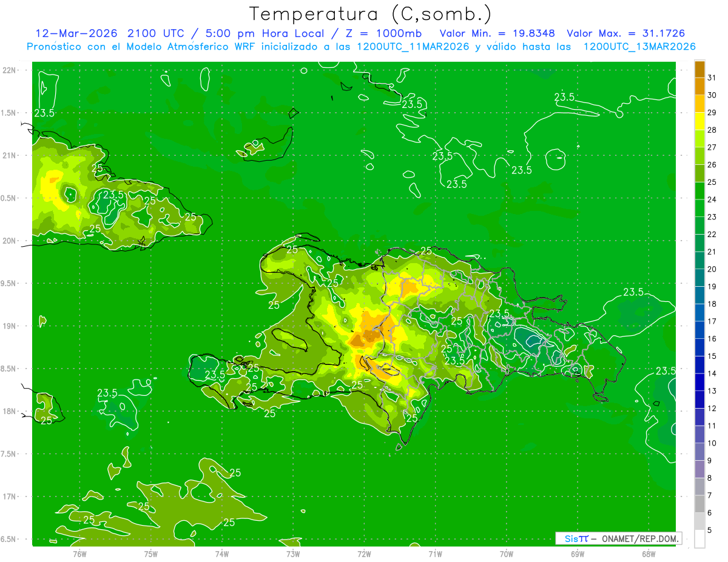Viewport: 728px width, 562px height.
Task: Click the dark orange swatch atop the color scale
Action: (699, 69)
